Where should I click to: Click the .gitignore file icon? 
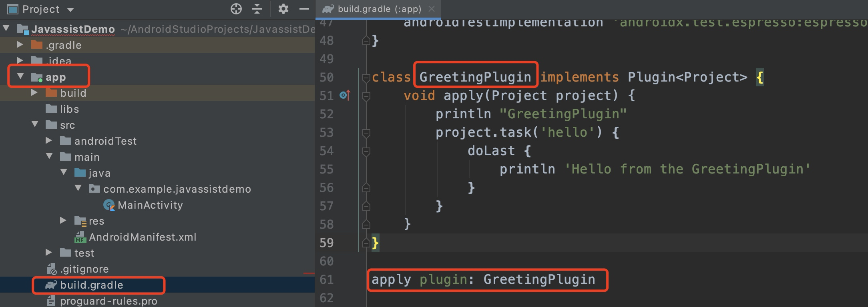52,269
